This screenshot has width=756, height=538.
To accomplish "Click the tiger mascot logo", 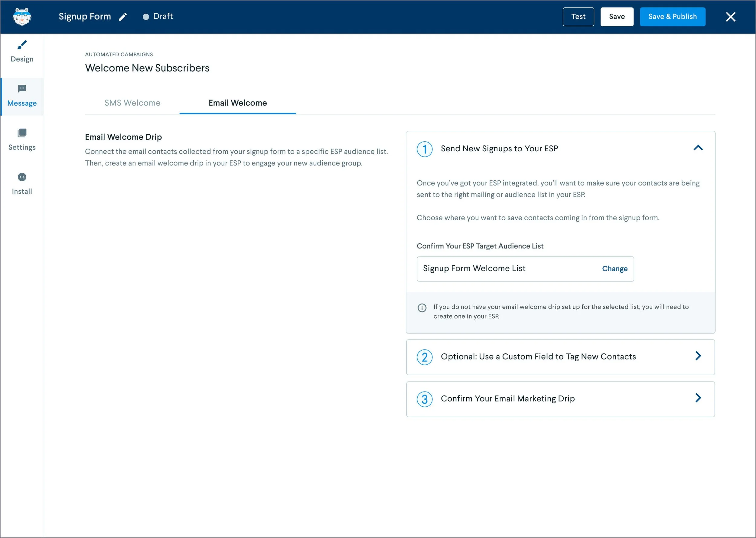I will click(22, 17).
